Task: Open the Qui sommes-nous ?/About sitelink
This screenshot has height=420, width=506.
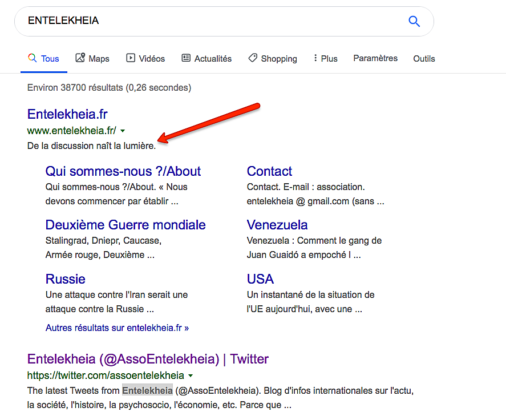Action: (123, 171)
